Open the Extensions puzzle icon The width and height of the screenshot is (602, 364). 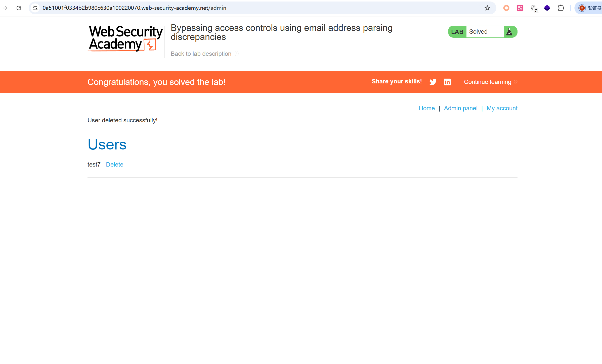pyautogui.click(x=561, y=8)
